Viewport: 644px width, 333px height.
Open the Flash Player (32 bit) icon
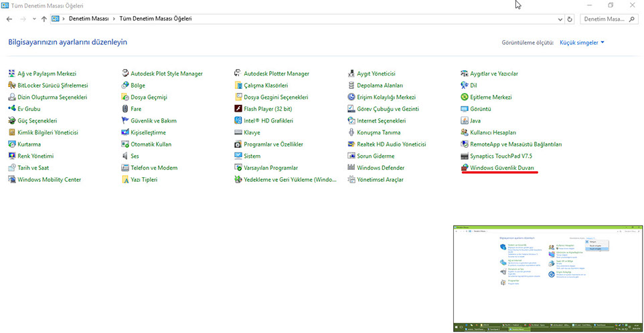[x=238, y=109]
